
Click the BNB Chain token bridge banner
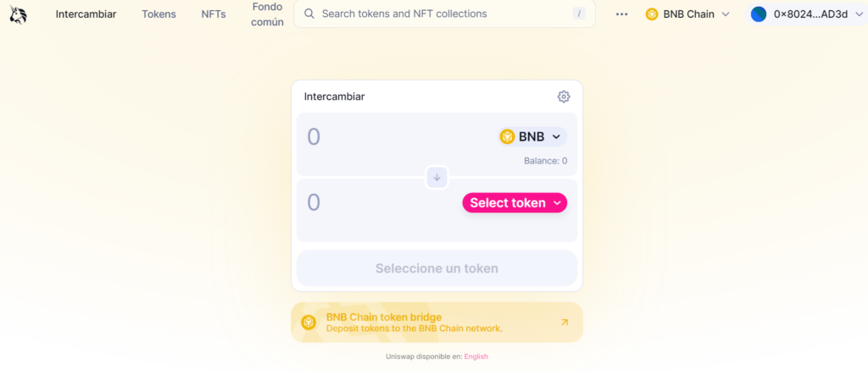click(424, 322)
